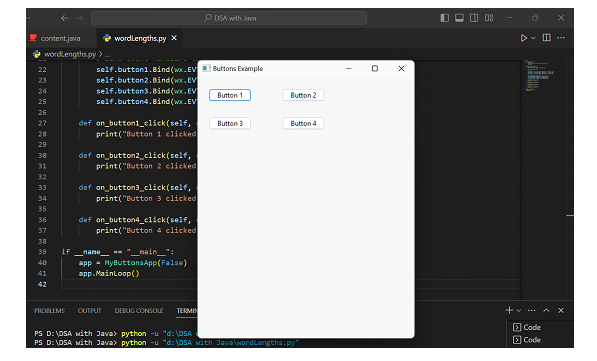Open editor more actions ellipsis
Screen dimensions: 597x361
point(561,38)
